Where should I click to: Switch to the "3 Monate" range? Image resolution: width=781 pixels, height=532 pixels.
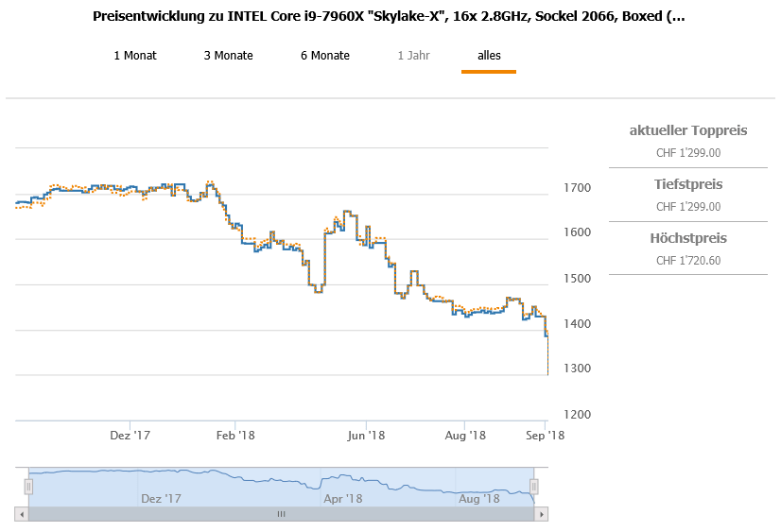228,56
